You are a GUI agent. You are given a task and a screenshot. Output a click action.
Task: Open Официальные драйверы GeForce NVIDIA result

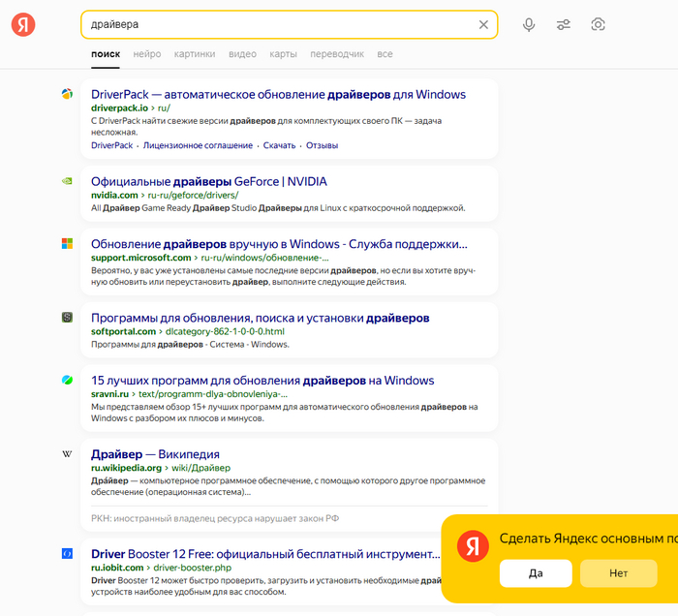point(209,181)
